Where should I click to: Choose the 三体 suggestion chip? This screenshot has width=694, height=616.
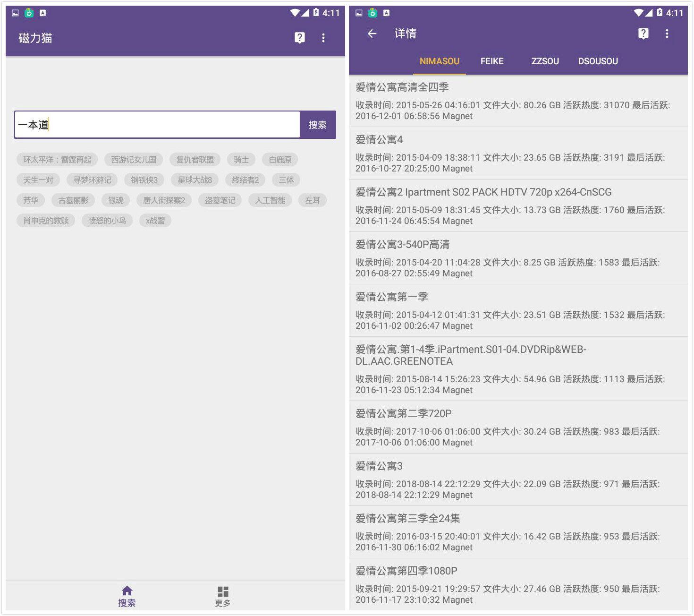point(286,180)
